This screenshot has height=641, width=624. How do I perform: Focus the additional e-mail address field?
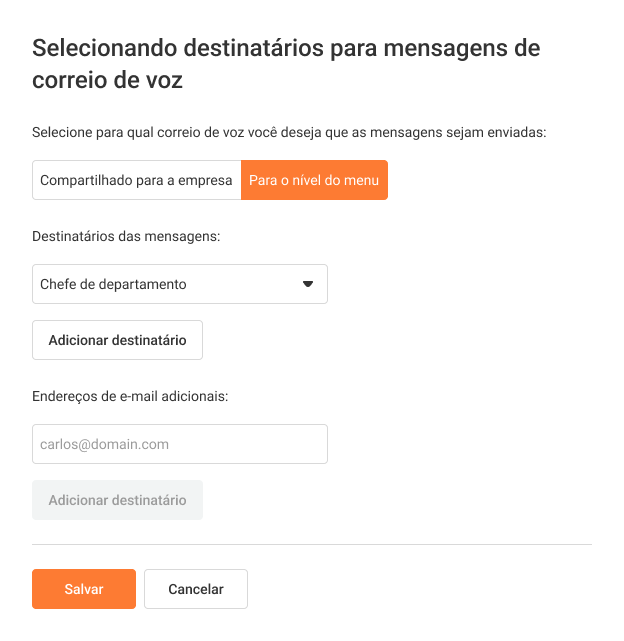[180, 444]
